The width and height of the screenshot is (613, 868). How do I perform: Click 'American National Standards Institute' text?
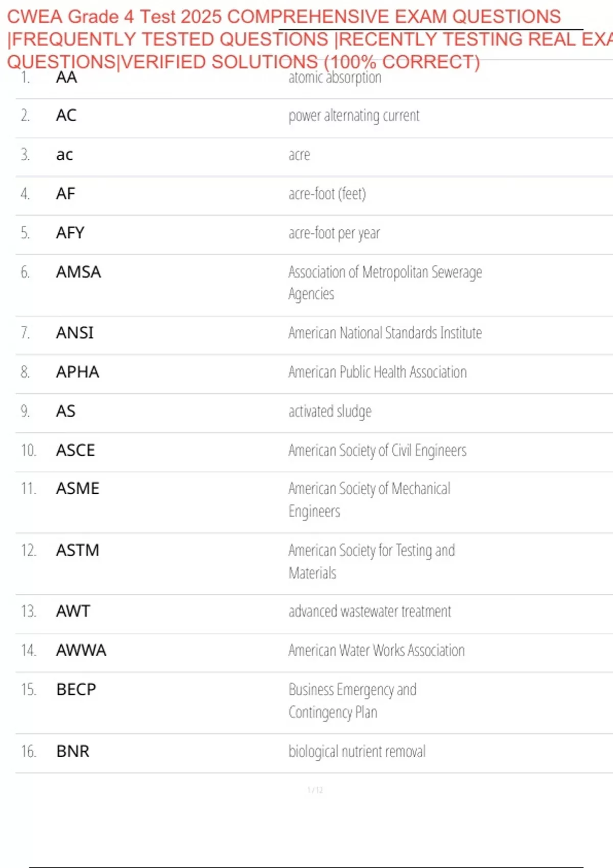click(385, 333)
